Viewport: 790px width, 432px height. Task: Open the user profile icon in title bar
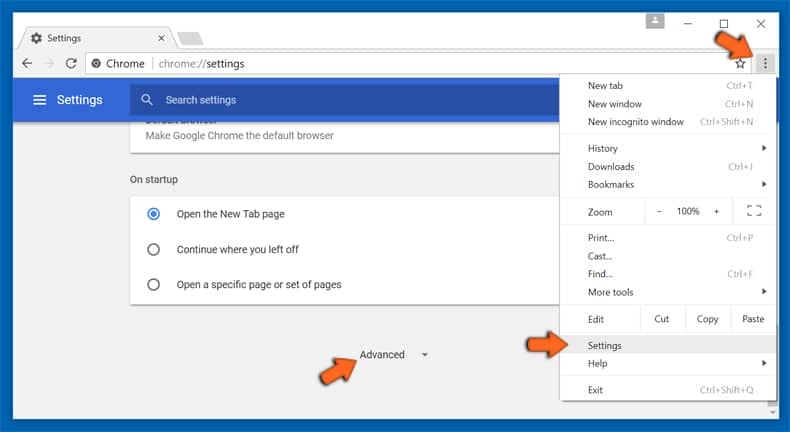(655, 21)
